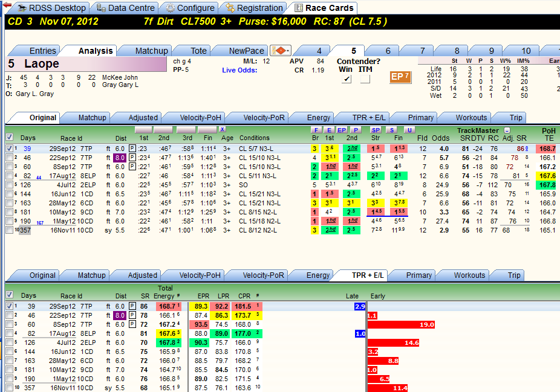Click the U pace filter button
Screen dimensions: 560x392
[409, 130]
